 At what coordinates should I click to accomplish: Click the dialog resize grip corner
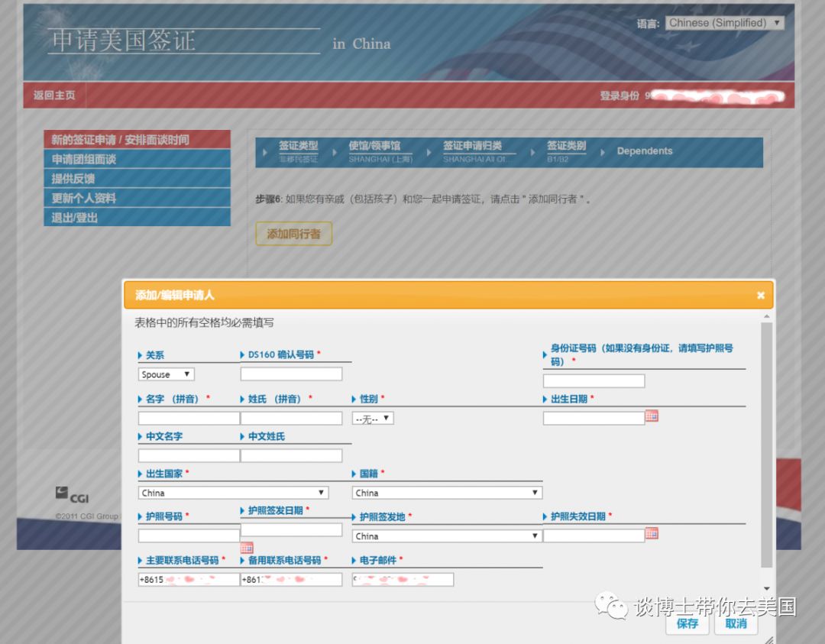click(x=768, y=639)
